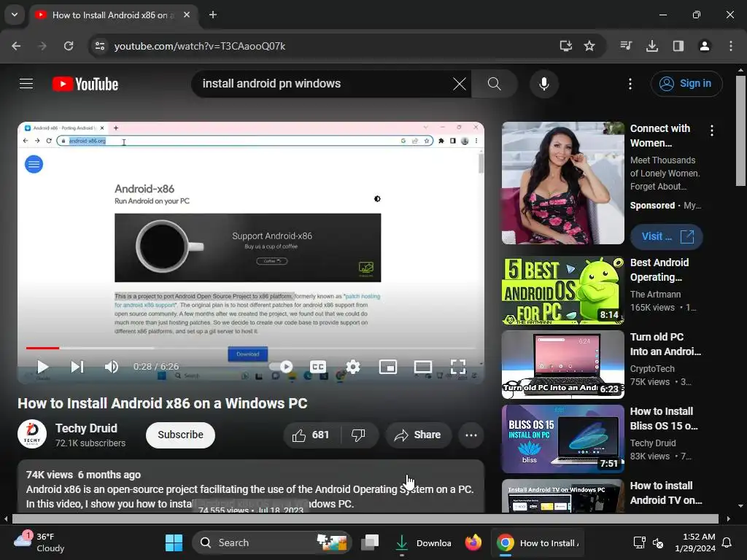Open Chrome profile icon
The image size is (747, 560).
704,46
